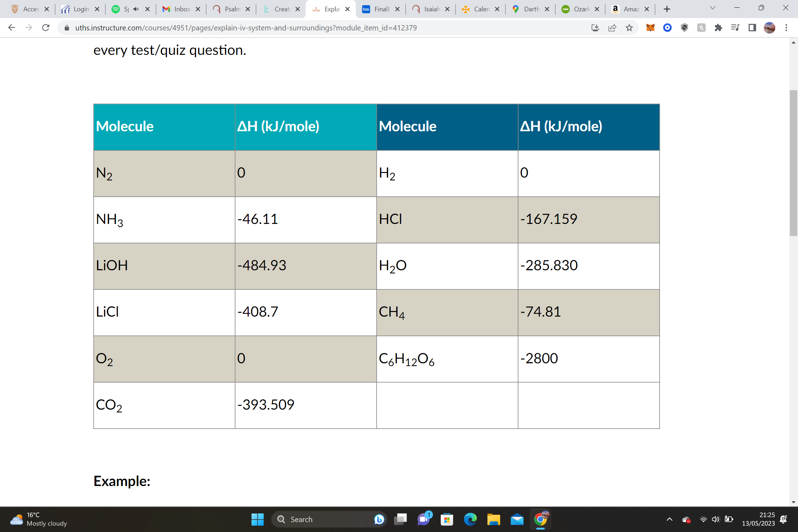Select the LiCl table cell
This screenshot has height=532, width=798.
(164, 313)
